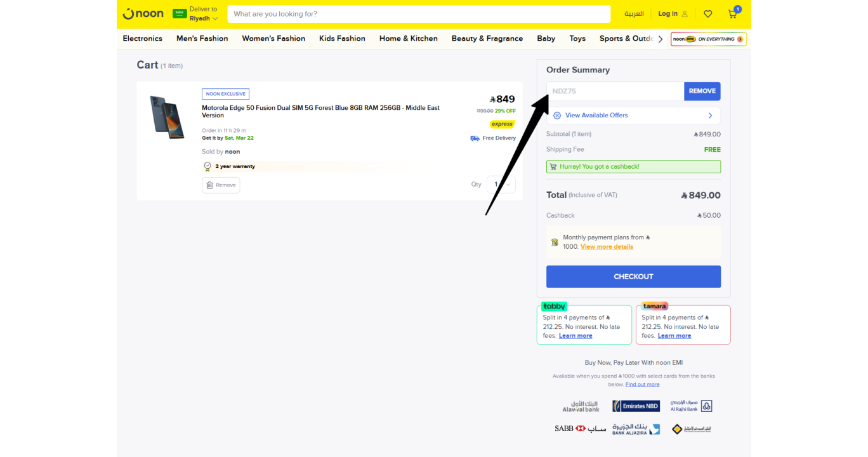Click the Emirates NBD logo
This screenshot has height=457, width=868.
pyautogui.click(x=636, y=406)
